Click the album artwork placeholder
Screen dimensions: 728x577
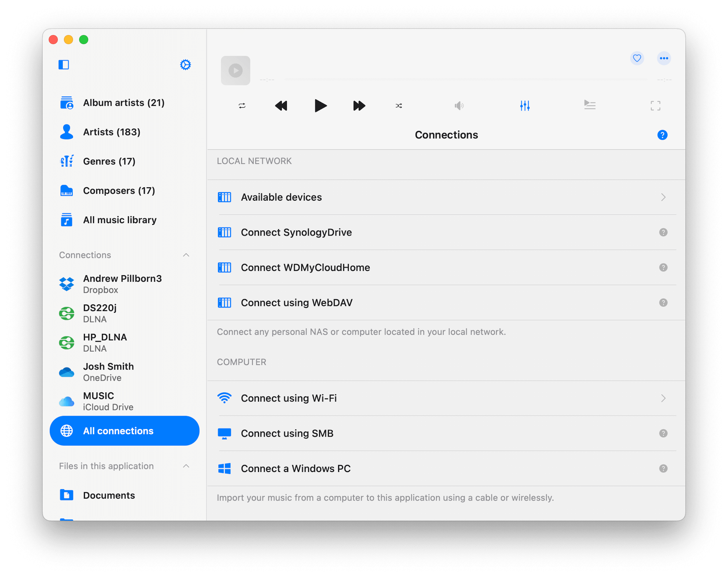click(235, 70)
